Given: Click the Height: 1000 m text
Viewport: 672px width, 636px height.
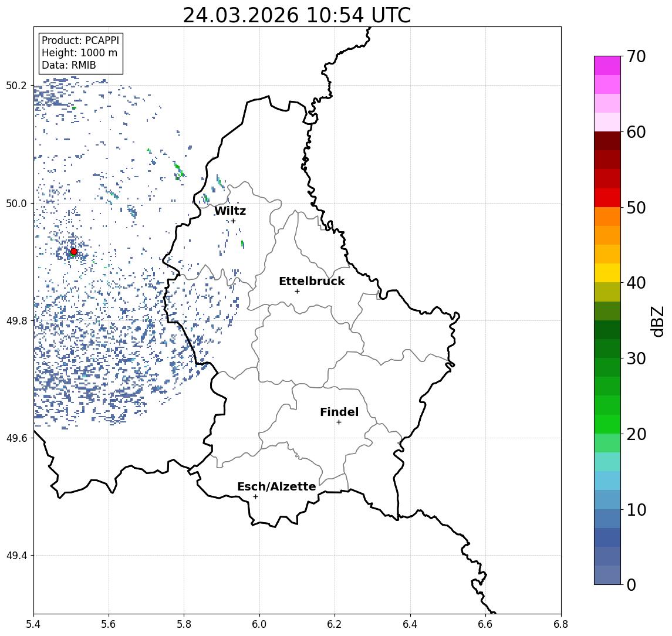Looking at the screenshot, I should (x=79, y=53).
